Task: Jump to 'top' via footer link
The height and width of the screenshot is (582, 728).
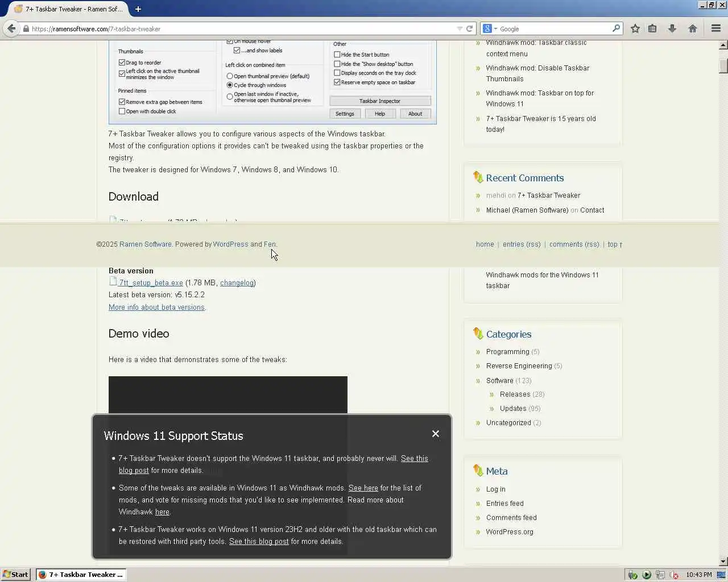Action: coord(614,244)
